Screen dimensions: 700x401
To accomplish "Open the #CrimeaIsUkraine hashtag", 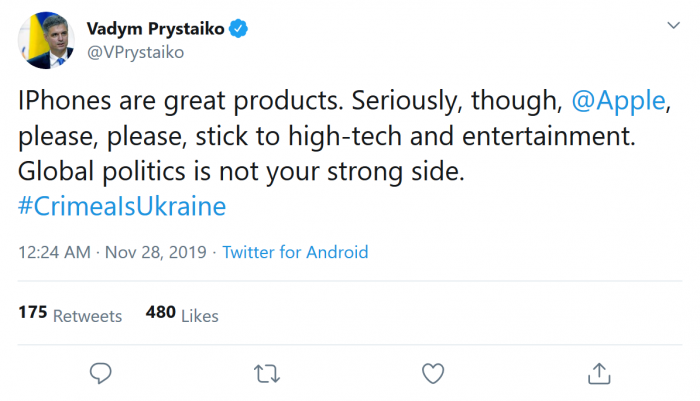I will point(123,206).
